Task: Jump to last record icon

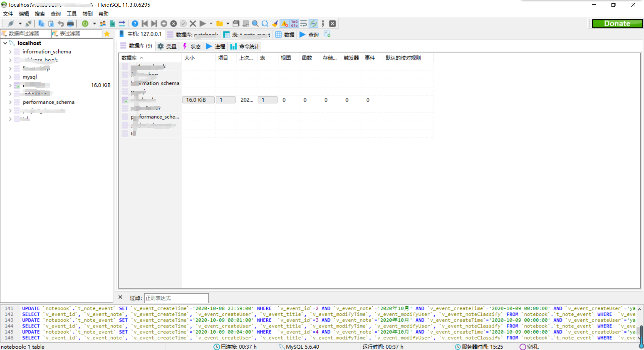Action: (x=154, y=24)
